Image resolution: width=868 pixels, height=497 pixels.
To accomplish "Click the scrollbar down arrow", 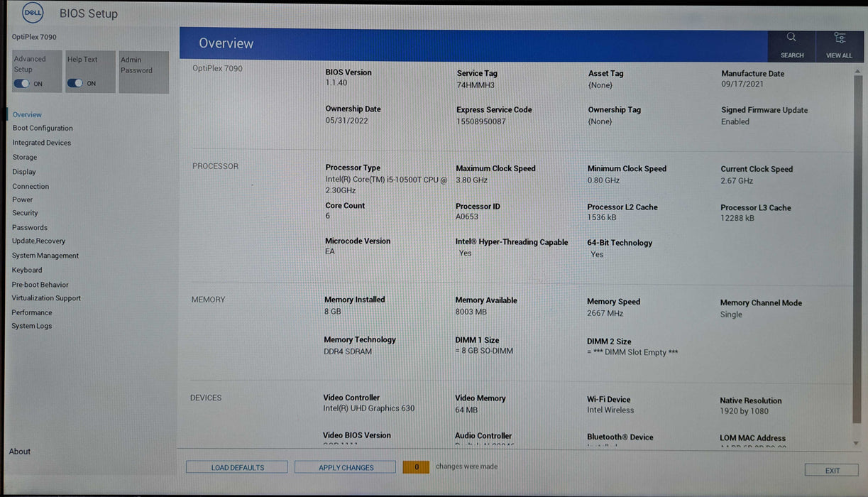I will coord(855,443).
